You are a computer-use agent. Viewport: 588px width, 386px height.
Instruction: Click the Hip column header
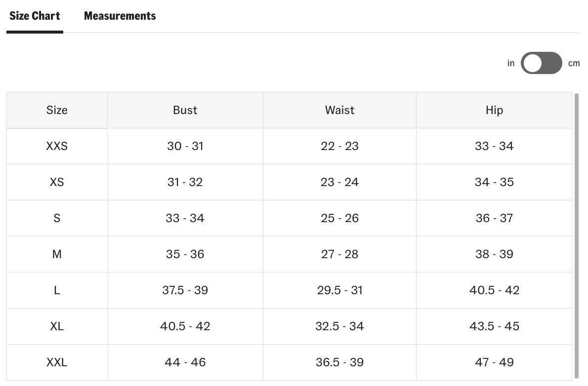(494, 110)
